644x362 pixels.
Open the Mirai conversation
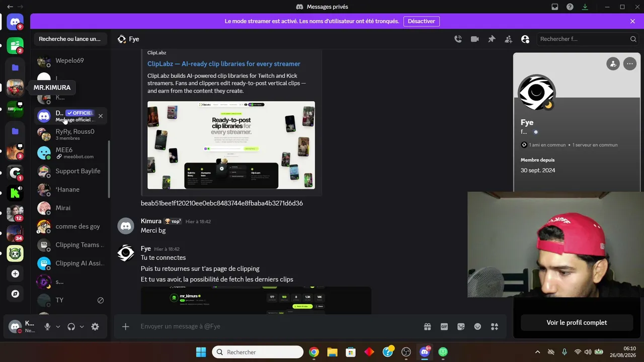[x=70, y=208]
